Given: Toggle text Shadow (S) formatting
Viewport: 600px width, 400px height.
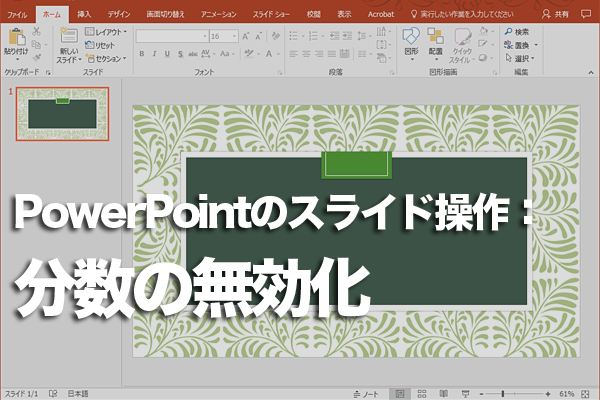Looking at the screenshot, I should pyautogui.click(x=180, y=54).
